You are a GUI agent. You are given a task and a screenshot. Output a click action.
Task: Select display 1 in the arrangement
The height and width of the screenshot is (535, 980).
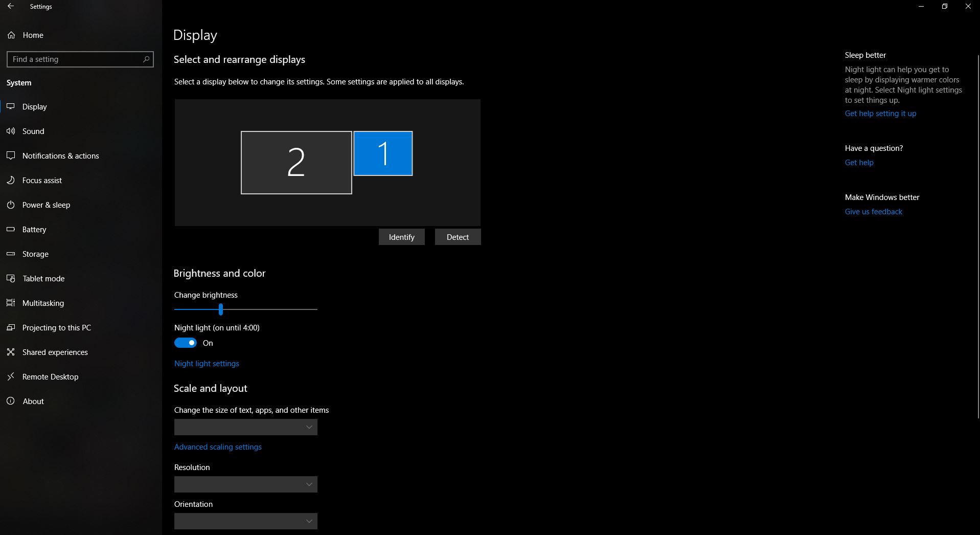coord(383,153)
